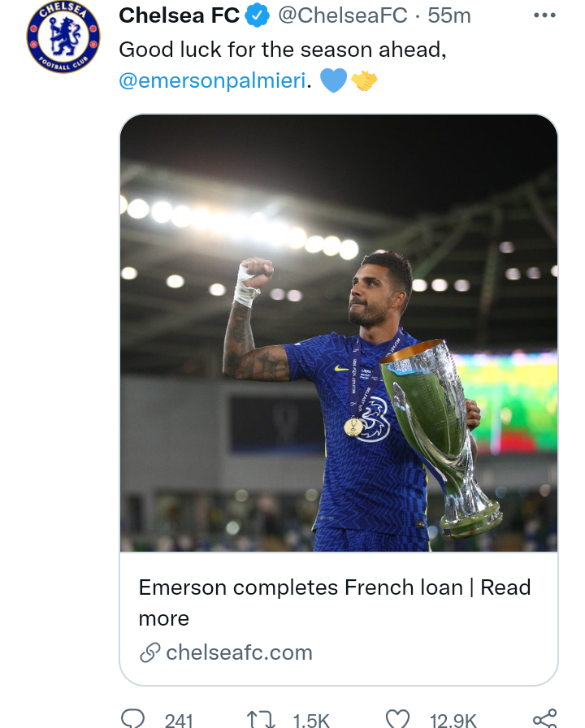Click the chain link icon
585x728 pixels.
pos(149,652)
